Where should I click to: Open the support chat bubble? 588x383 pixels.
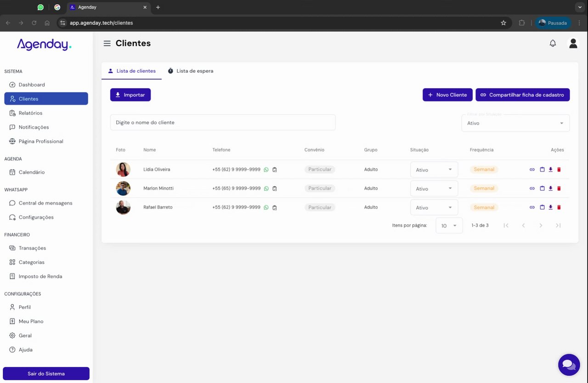[569, 365]
